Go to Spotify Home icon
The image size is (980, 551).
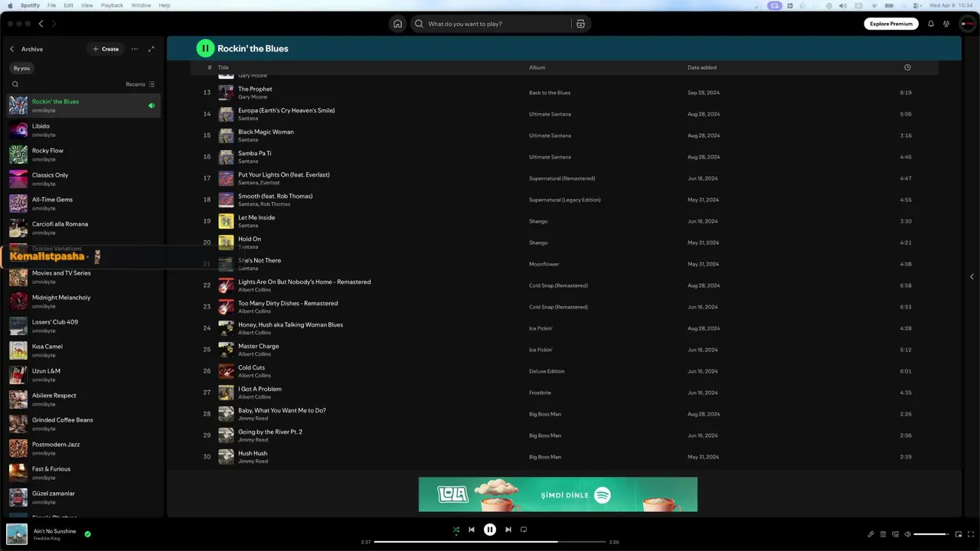397,24
